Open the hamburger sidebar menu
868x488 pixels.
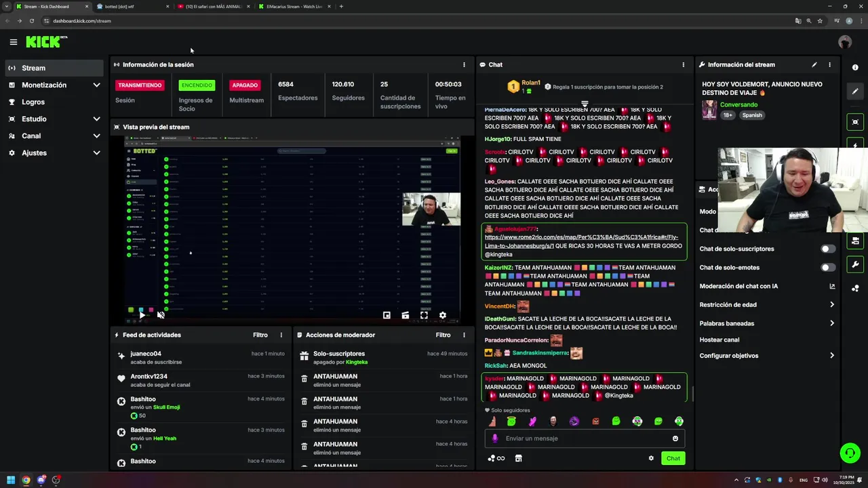pyautogui.click(x=14, y=42)
